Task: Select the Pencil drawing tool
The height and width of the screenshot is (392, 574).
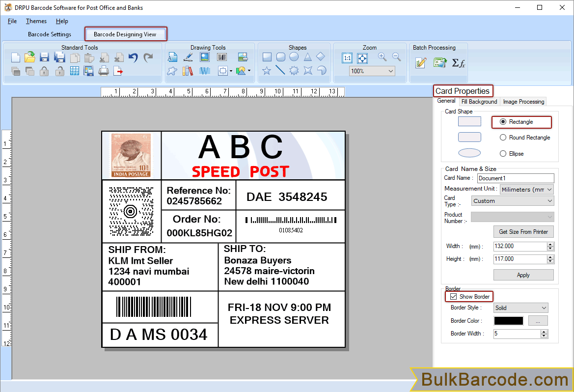Action: [x=188, y=57]
